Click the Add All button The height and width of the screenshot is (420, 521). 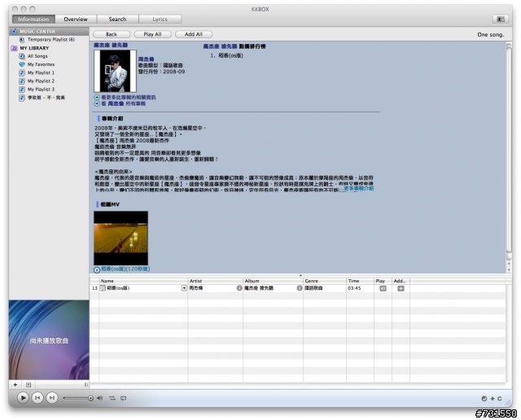coord(194,34)
